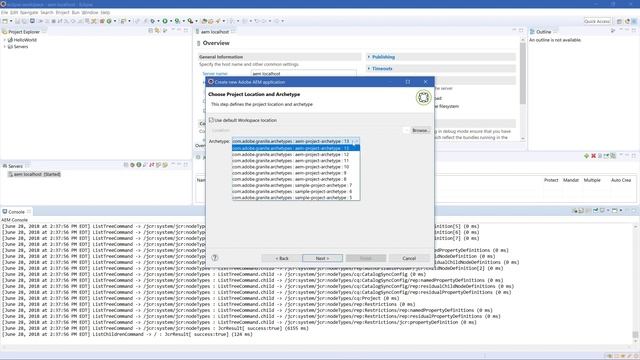This screenshot has height=360, width=640.
Task: Open the dropdown arrow beside the Debug icon
Action: pyautogui.click(x=158, y=21)
